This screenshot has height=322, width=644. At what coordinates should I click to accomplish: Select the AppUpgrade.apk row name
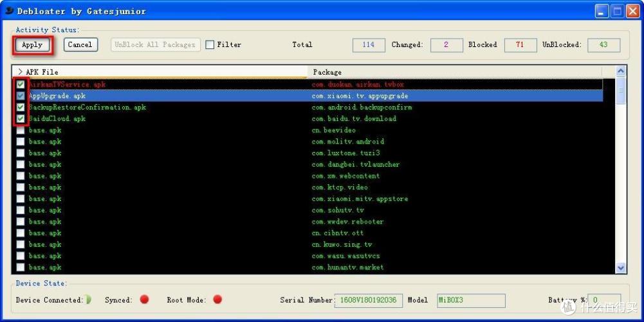click(57, 96)
